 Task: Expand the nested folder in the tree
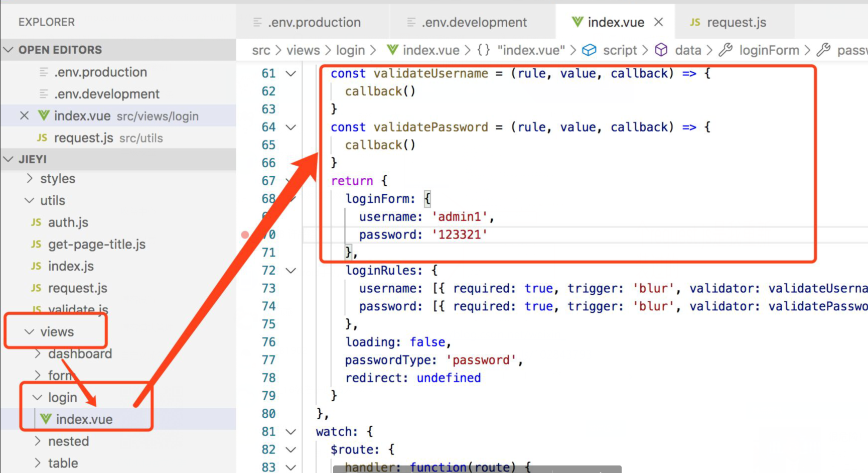point(68,441)
